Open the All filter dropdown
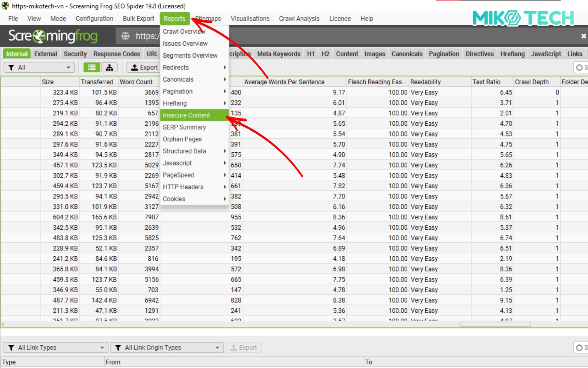Viewport: 588px width, 368px height. click(x=68, y=67)
